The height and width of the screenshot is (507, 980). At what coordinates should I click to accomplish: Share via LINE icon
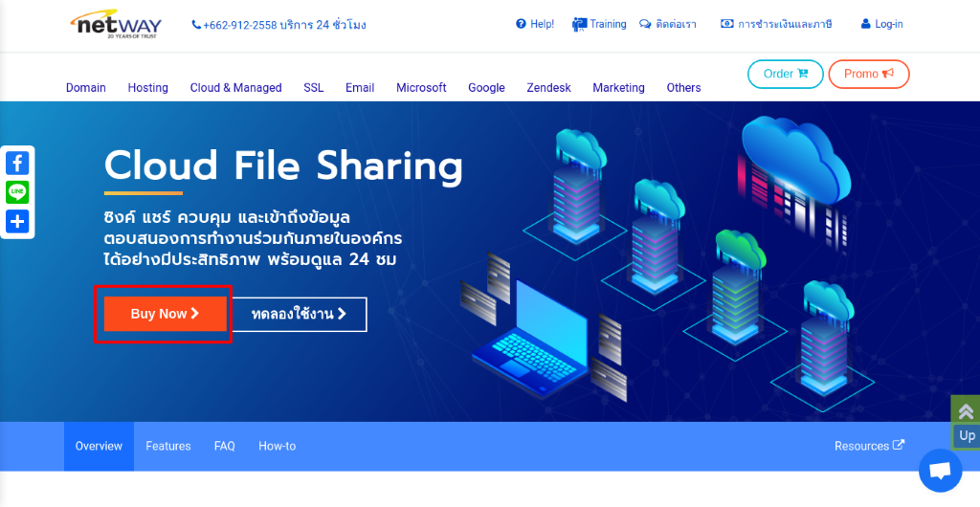pos(17,192)
